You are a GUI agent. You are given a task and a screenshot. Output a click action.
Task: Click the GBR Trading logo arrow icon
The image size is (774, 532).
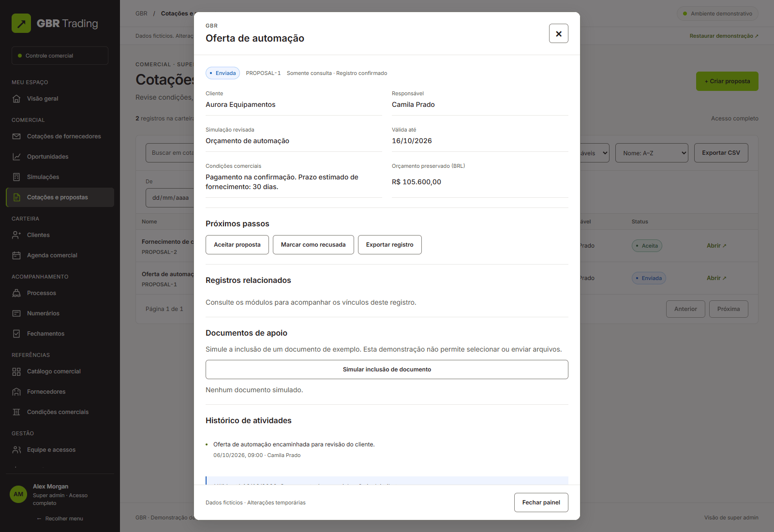coord(21,23)
